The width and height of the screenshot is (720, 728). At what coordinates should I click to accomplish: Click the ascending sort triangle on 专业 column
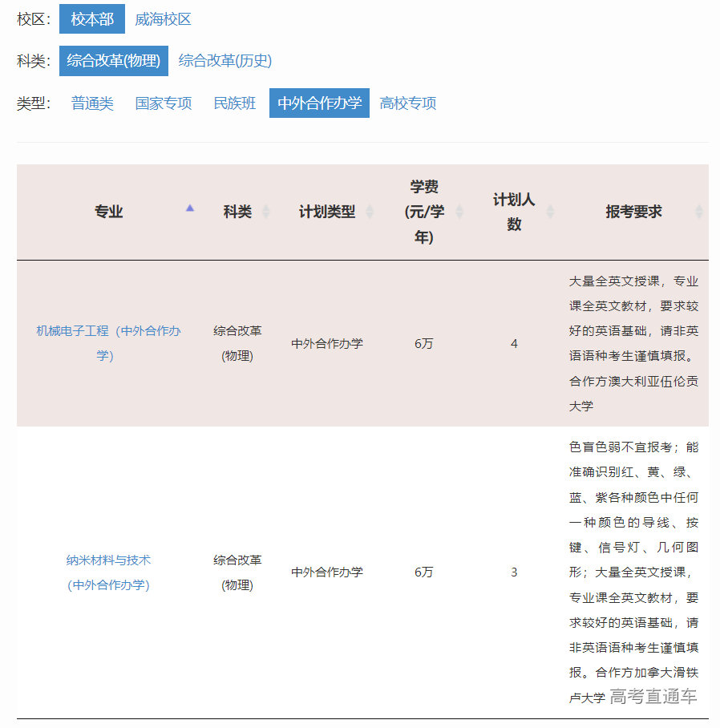pos(190,207)
